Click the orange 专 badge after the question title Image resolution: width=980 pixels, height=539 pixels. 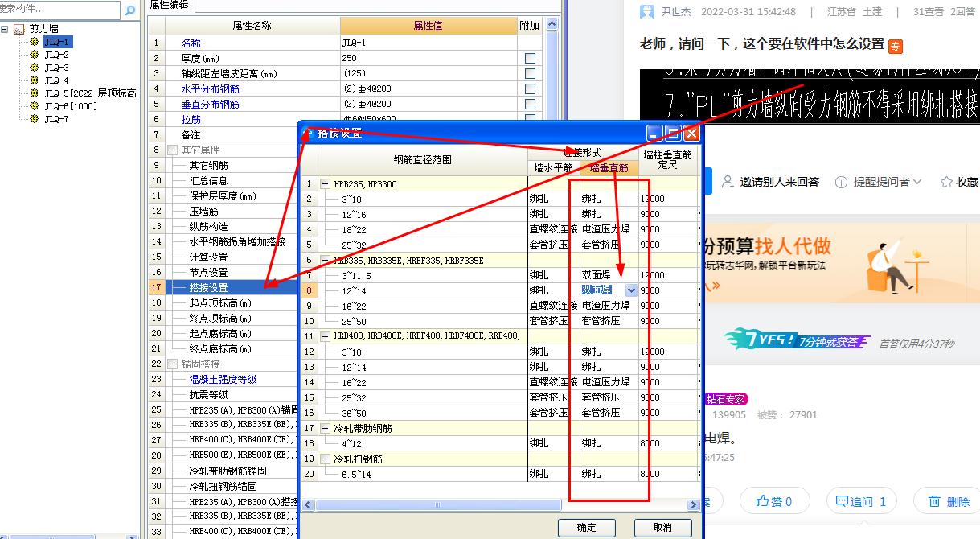pos(896,46)
